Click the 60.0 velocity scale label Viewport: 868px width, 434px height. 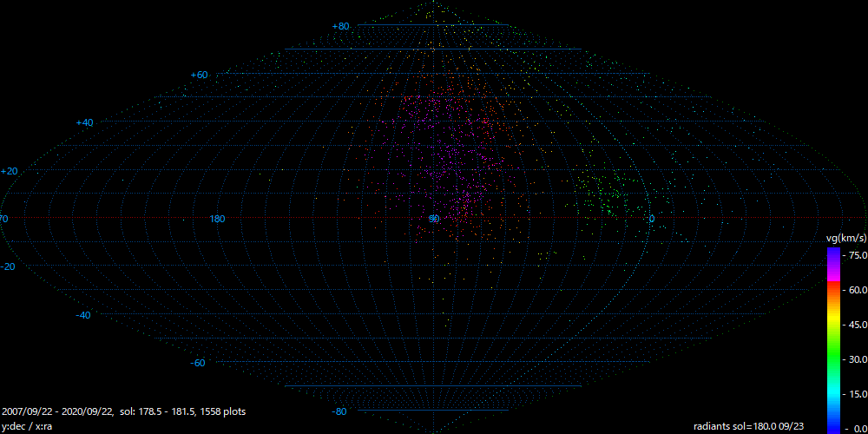856,290
